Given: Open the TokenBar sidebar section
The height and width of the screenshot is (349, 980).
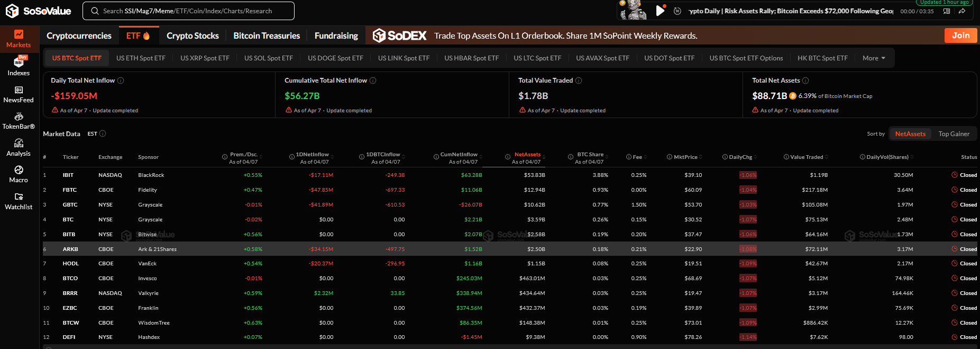Looking at the screenshot, I should pyautogui.click(x=19, y=121).
